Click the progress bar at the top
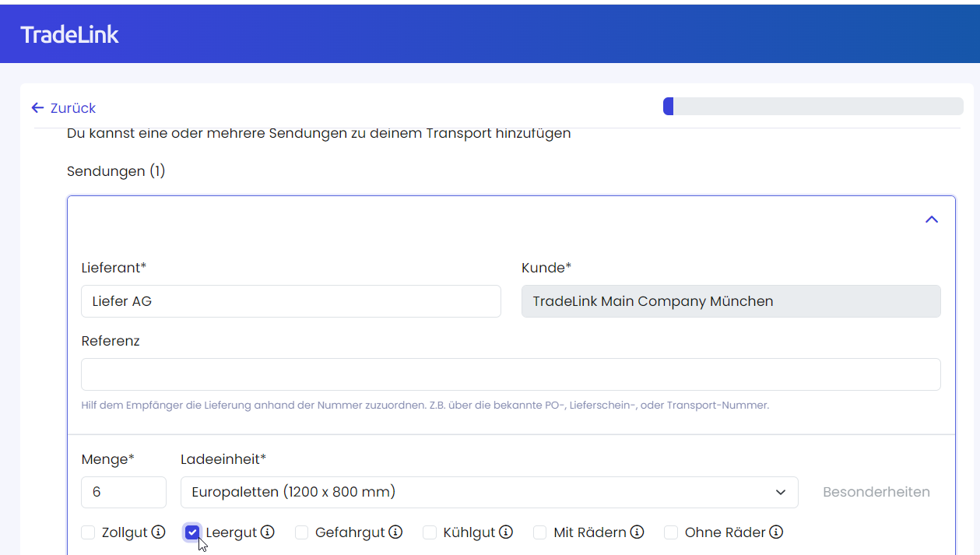This screenshot has height=555, width=980. click(x=813, y=107)
